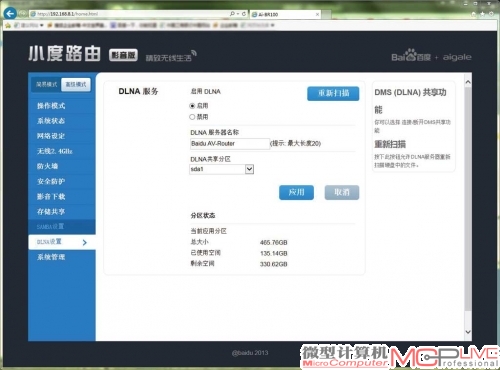
Task: Select the AI-BR100 browser tab
Action: (286, 14)
